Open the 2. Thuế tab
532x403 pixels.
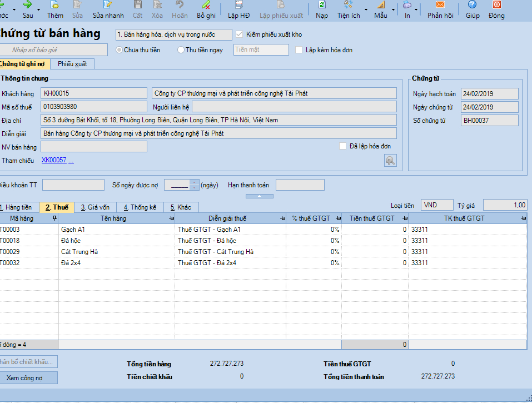[x=57, y=207]
